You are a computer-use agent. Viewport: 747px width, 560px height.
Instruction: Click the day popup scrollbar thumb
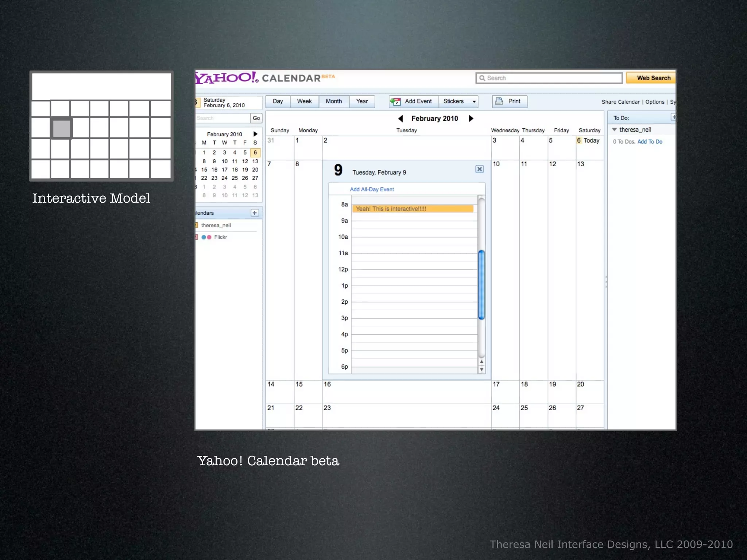(481, 285)
